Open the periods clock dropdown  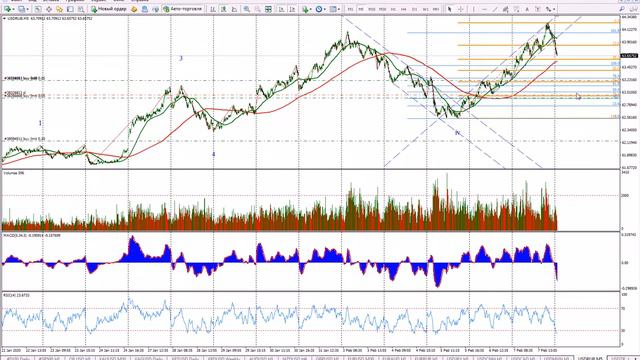[324, 9]
